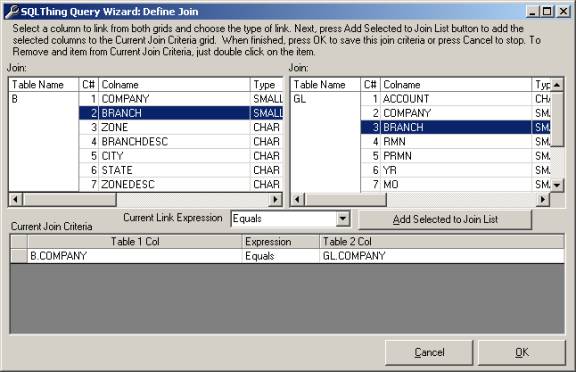
Task: Click the Colname header in right grid
Action: (x=456, y=85)
